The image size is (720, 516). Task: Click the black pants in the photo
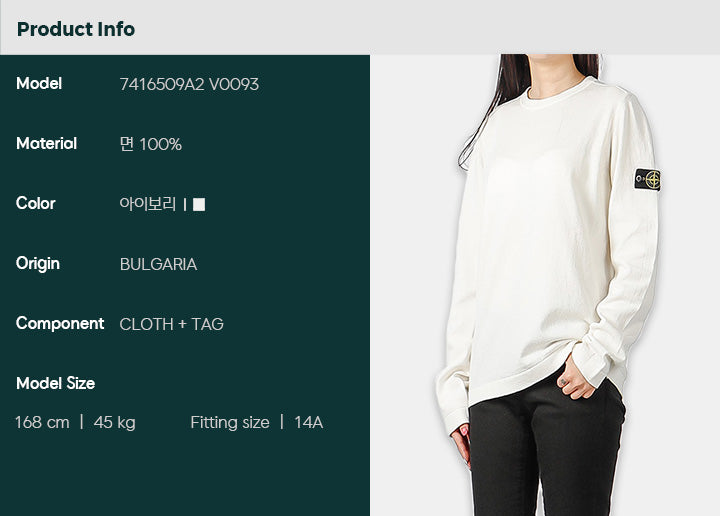[x=546, y=448]
